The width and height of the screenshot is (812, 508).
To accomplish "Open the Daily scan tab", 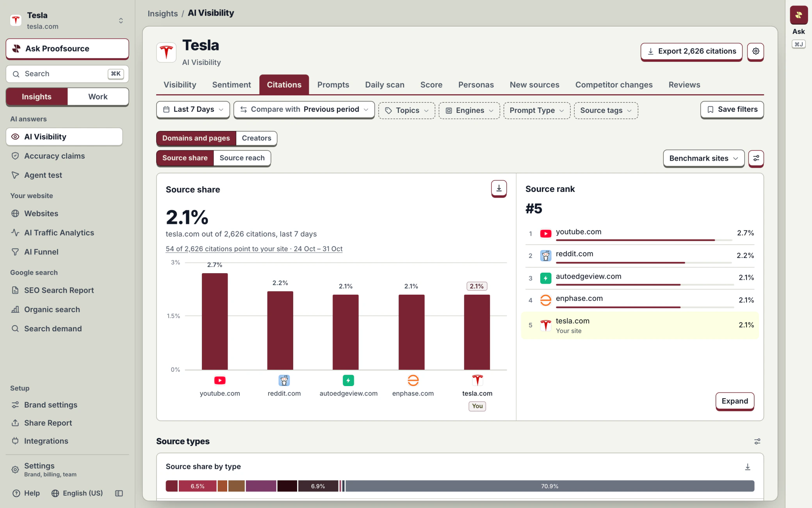I will click(385, 85).
